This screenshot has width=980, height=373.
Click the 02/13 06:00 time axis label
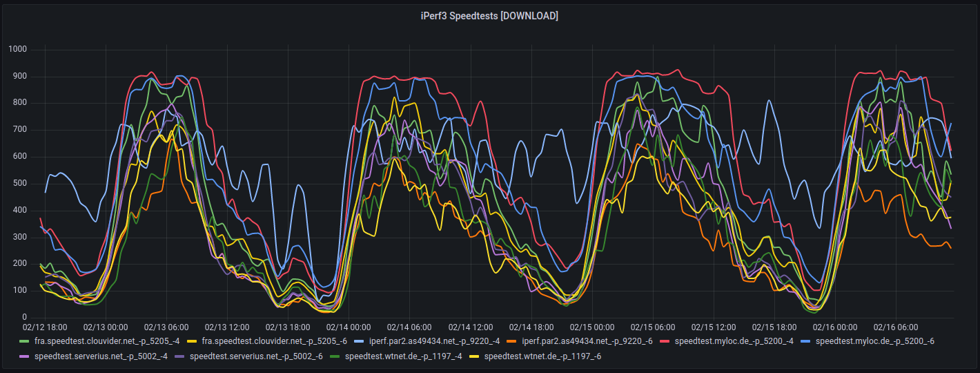pyautogui.click(x=166, y=327)
